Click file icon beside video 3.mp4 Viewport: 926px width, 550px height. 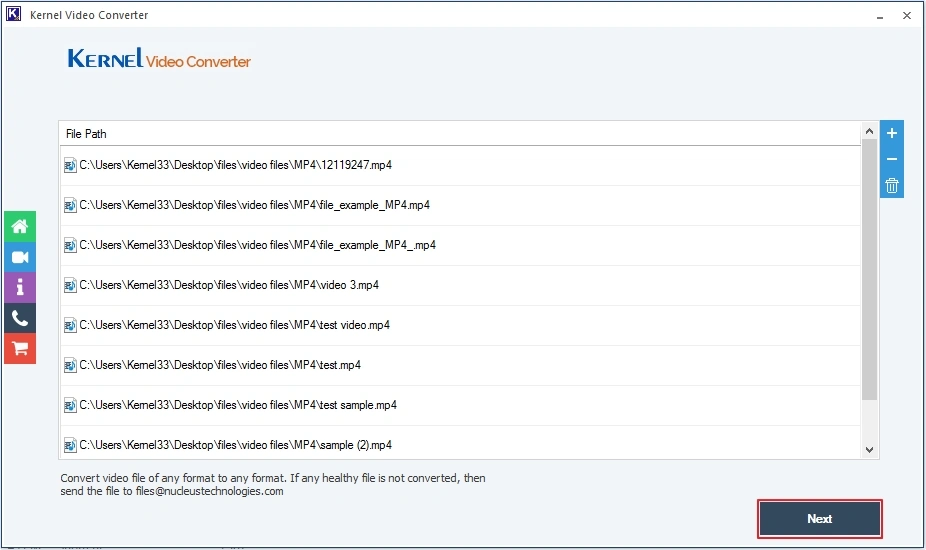click(70, 285)
